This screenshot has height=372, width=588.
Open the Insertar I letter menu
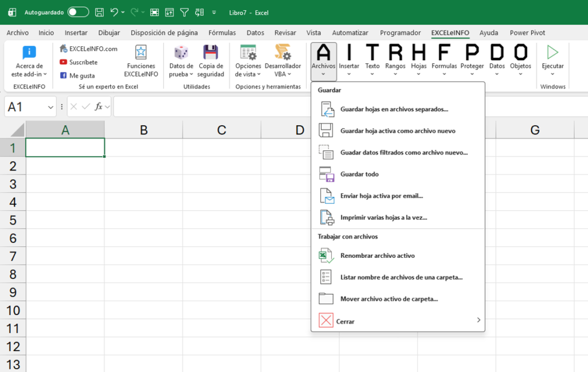349,61
